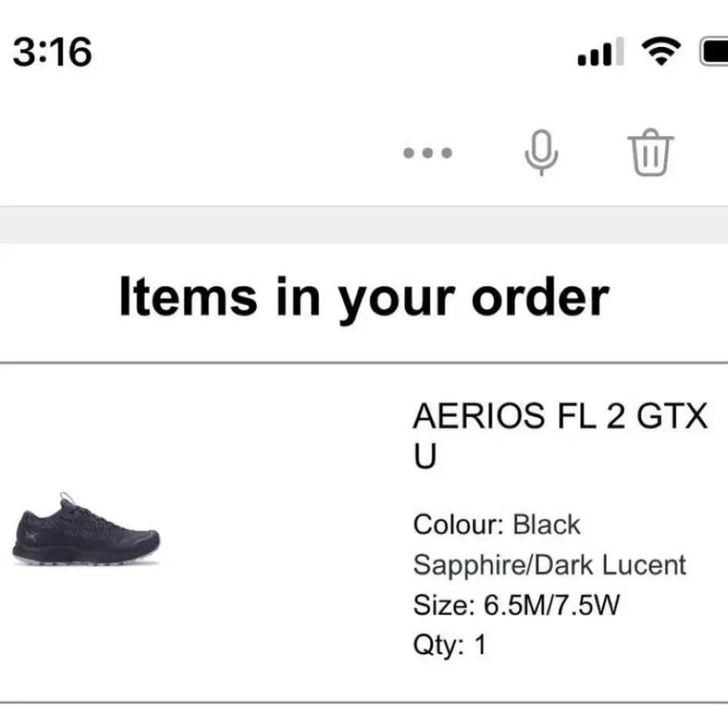This screenshot has width=728, height=728.
Task: Select the 'Sapphire/Dark Lucent' text line
Action: click(549, 565)
